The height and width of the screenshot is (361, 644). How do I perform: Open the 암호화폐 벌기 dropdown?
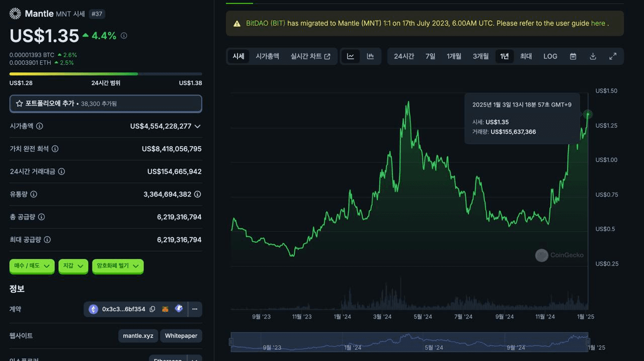click(118, 266)
